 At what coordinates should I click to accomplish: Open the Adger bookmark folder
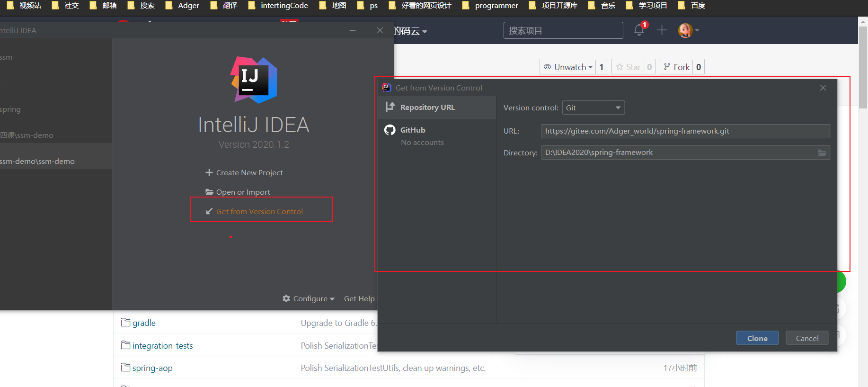(182, 6)
